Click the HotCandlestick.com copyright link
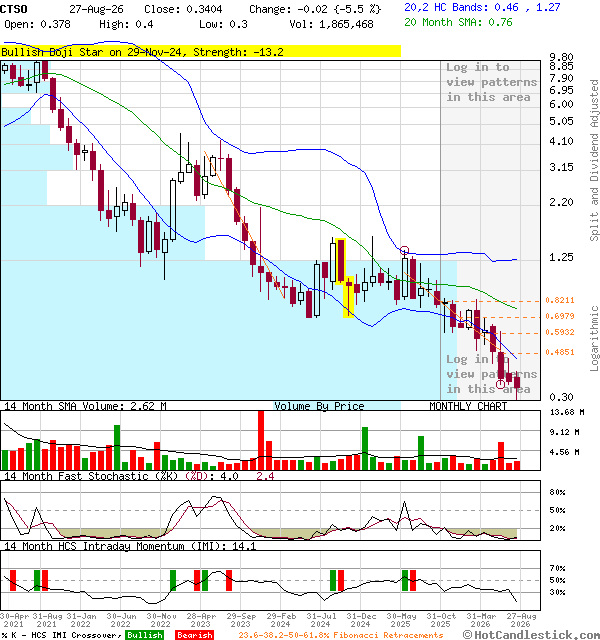This screenshot has height=640, width=600. click(531, 635)
